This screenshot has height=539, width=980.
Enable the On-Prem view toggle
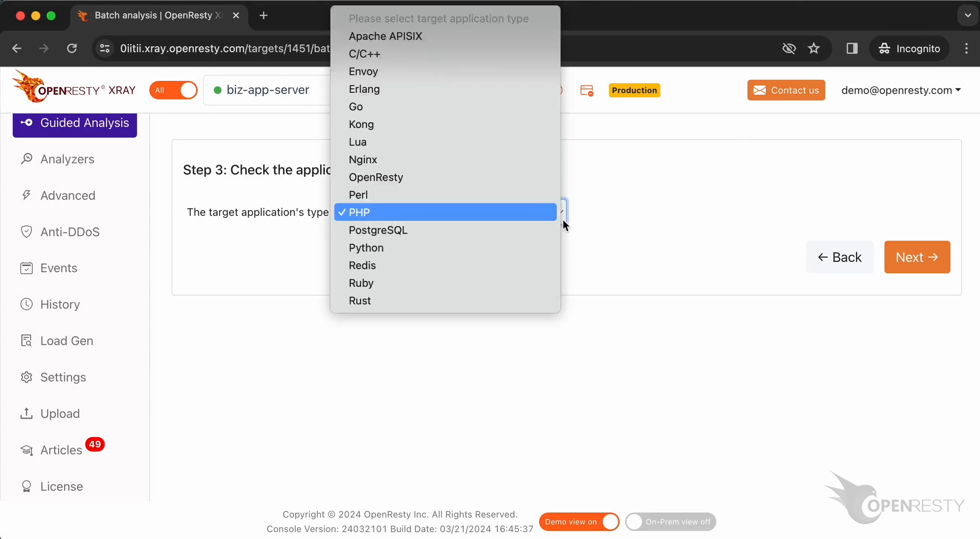(x=671, y=521)
